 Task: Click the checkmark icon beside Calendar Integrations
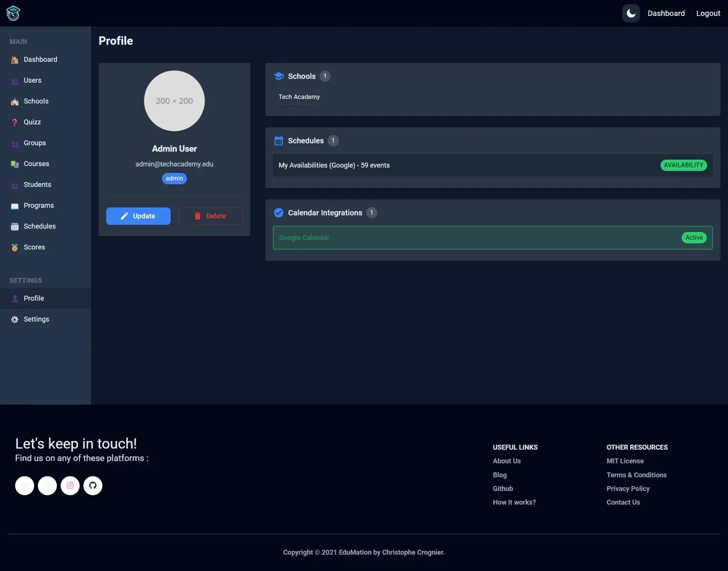coord(279,212)
